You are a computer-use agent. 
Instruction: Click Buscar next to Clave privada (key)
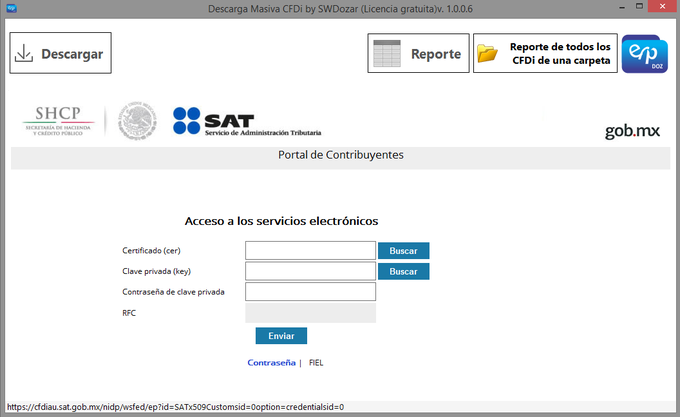pyautogui.click(x=403, y=271)
